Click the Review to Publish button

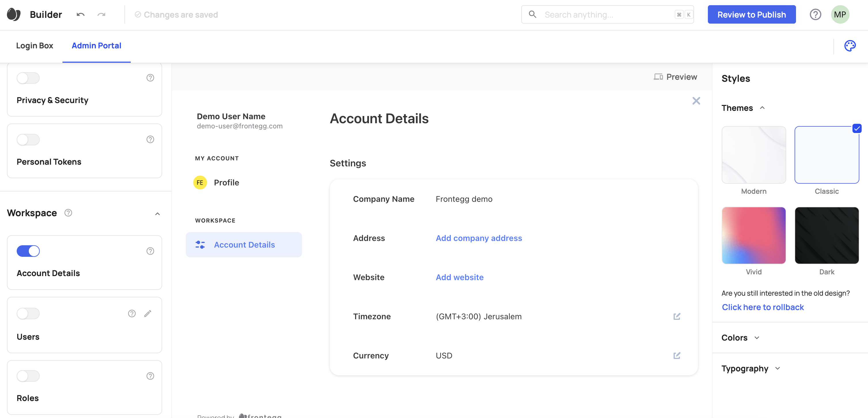coord(751,14)
